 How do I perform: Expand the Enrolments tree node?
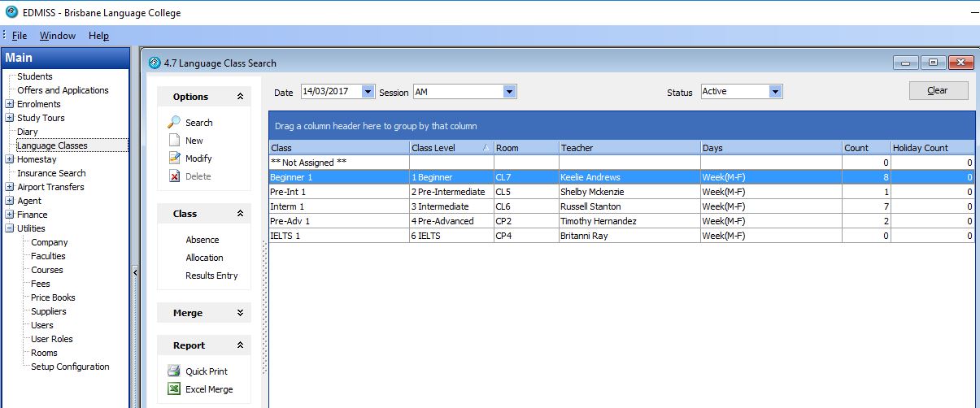pos(10,104)
